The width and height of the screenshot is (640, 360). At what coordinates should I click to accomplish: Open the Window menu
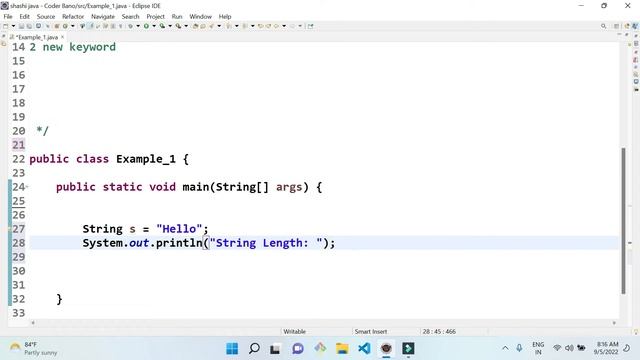(200, 17)
